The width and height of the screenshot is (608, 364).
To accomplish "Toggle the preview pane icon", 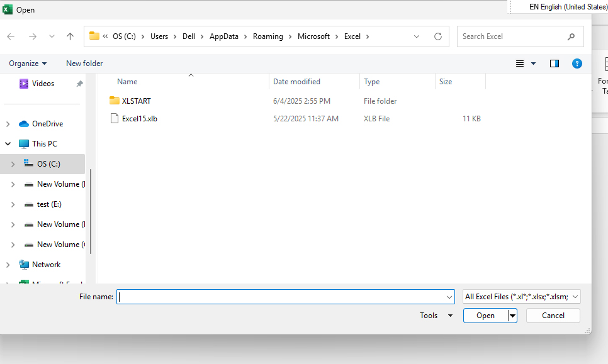I will point(555,63).
